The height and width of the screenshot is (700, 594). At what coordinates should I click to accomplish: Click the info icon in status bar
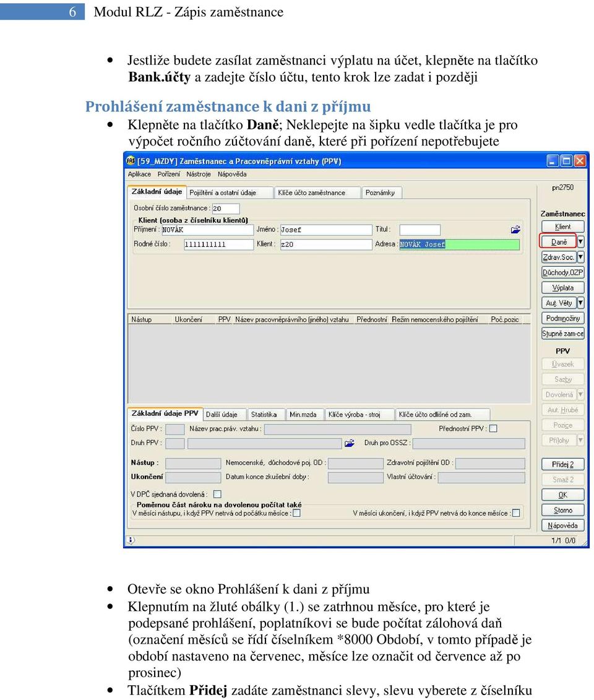pyautogui.click(x=131, y=540)
